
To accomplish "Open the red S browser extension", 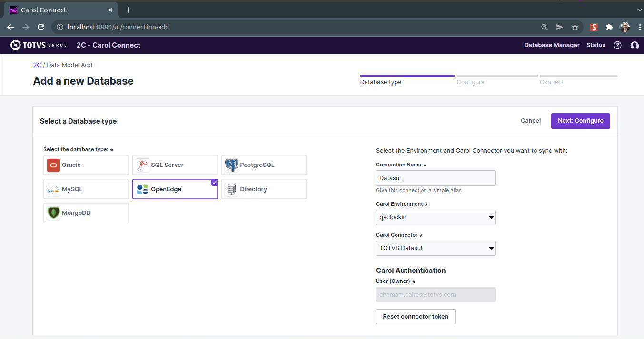I will [594, 27].
